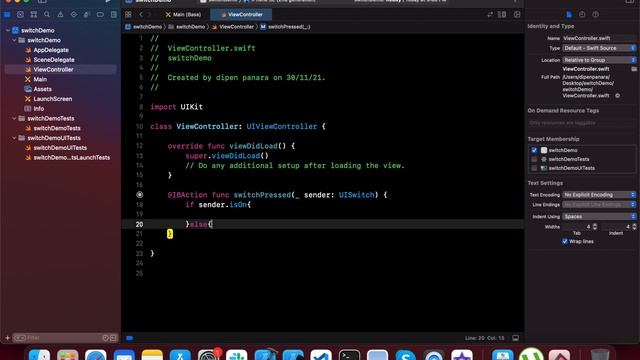
Task: Open the file Type dropdown
Action: coord(599,48)
